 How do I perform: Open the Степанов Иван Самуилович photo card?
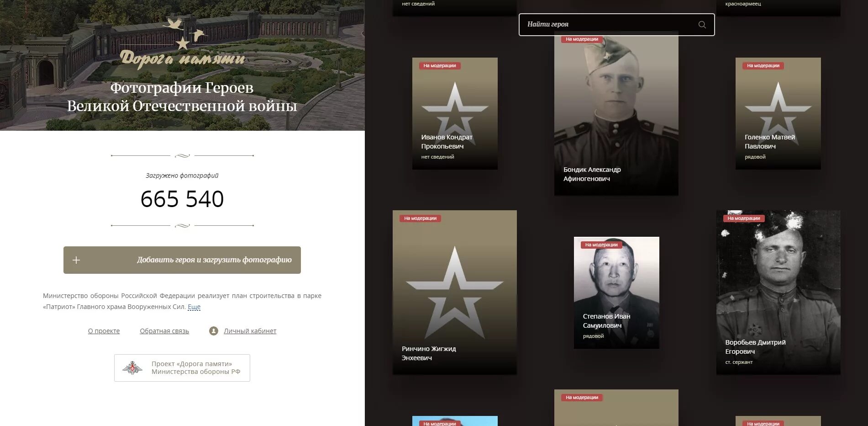(616, 293)
